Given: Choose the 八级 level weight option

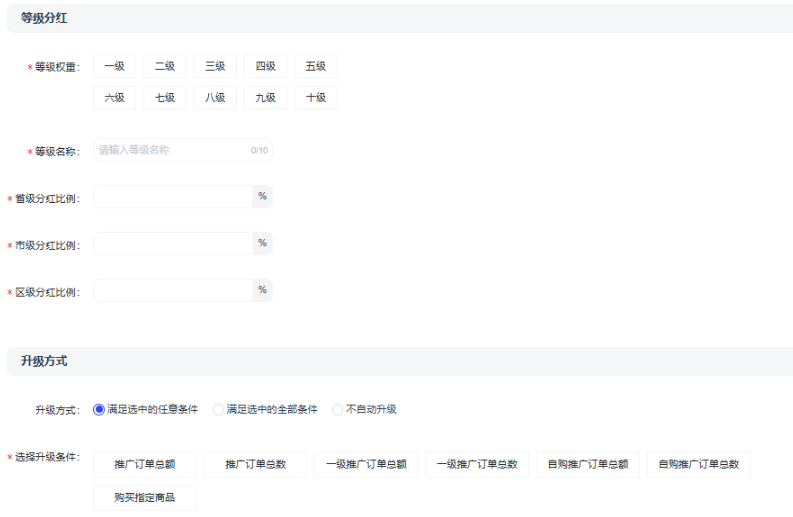Looking at the screenshot, I should click(x=215, y=98).
